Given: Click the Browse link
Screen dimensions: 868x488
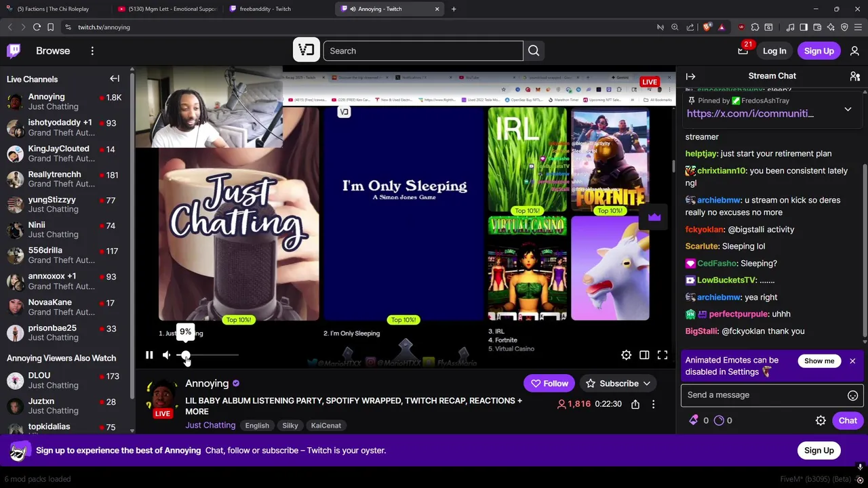Looking at the screenshot, I should pos(53,51).
